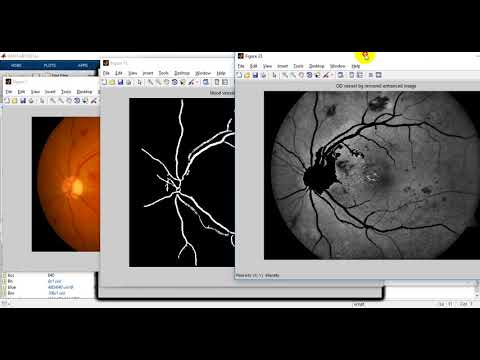Click New Figure icon in right figure window

(x=239, y=75)
